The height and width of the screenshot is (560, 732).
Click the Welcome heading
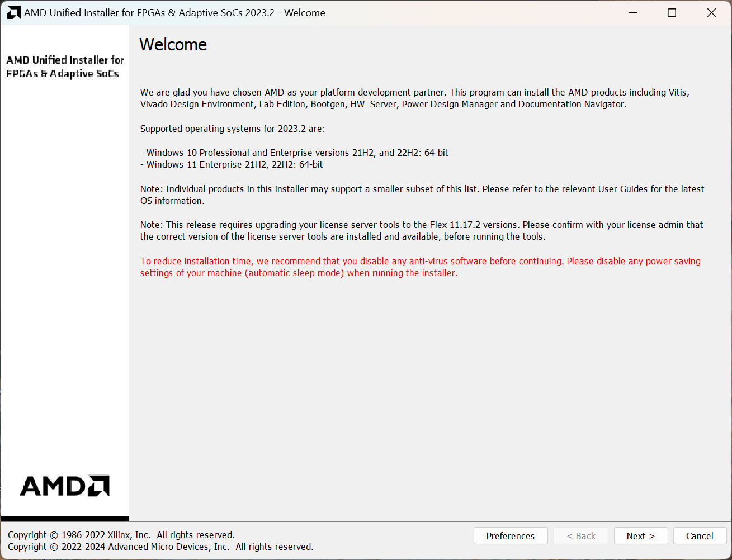point(173,45)
